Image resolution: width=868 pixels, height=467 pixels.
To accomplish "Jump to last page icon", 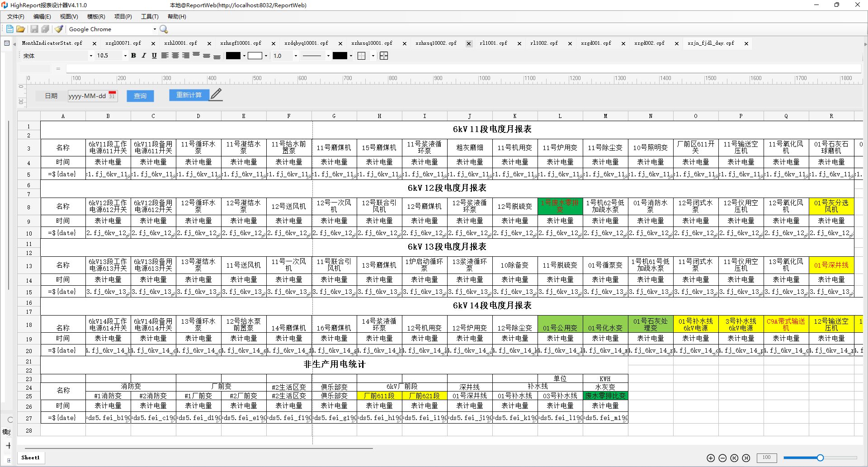I will [746, 458].
